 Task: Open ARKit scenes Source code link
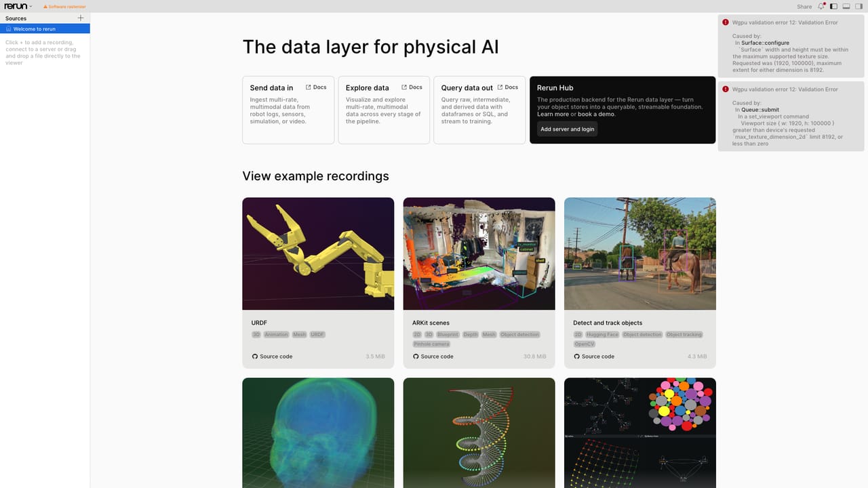433,357
